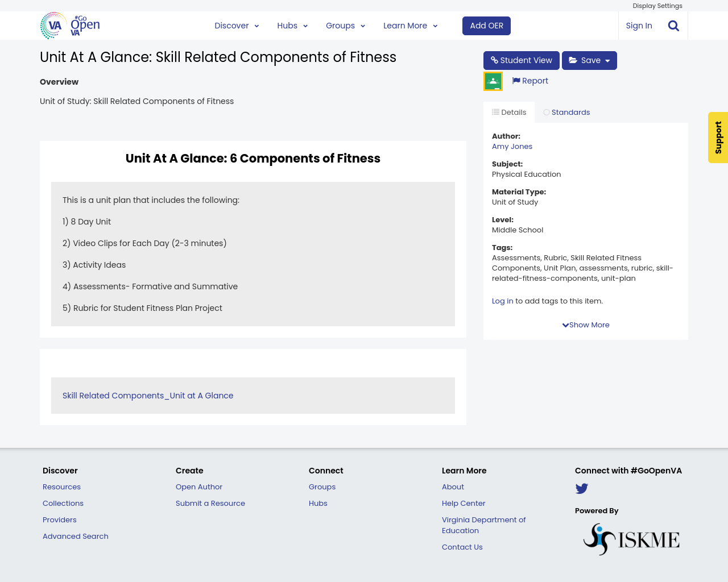Screen dimensions: 728x582
Task: Click the link icon on Student View button
Action: (494, 60)
